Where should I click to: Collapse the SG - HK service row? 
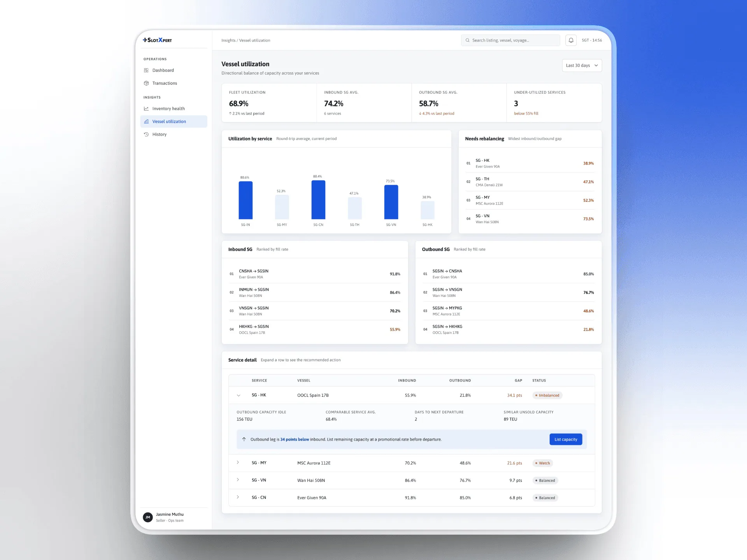tap(238, 395)
